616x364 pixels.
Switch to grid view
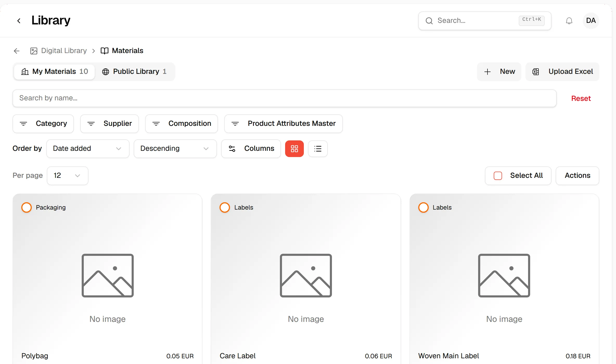(294, 149)
